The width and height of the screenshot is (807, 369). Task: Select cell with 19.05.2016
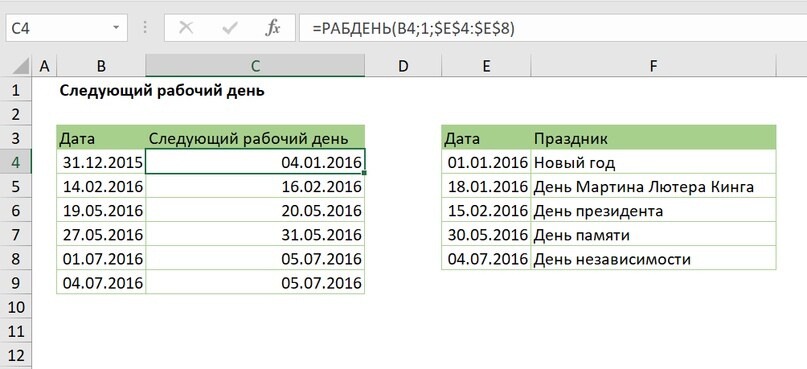pyautogui.click(x=101, y=210)
